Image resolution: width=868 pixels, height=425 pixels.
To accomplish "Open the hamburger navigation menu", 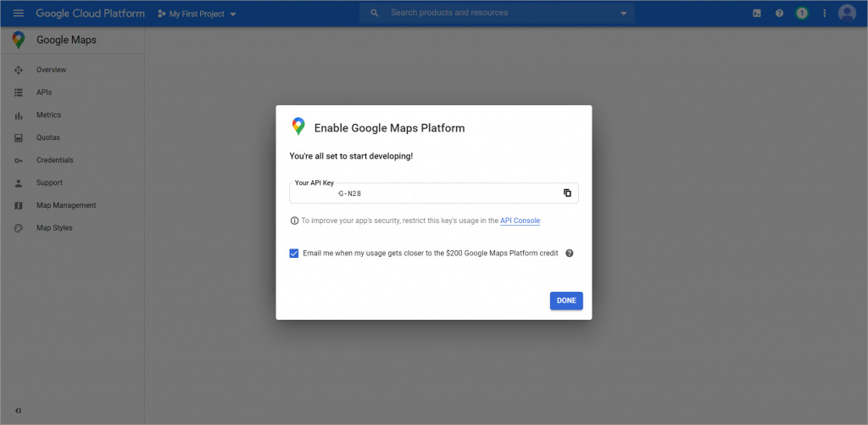I will [19, 14].
